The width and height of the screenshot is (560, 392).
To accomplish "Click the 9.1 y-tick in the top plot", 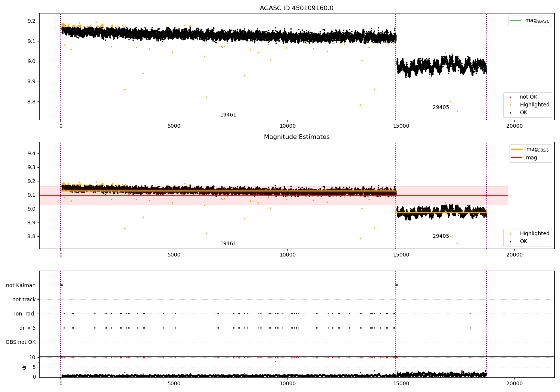I will click(x=32, y=41).
